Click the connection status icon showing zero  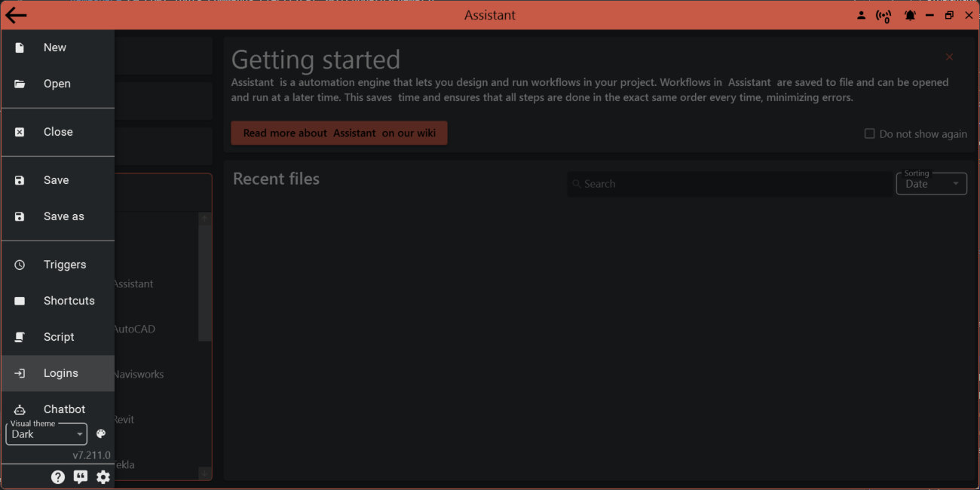pos(884,14)
